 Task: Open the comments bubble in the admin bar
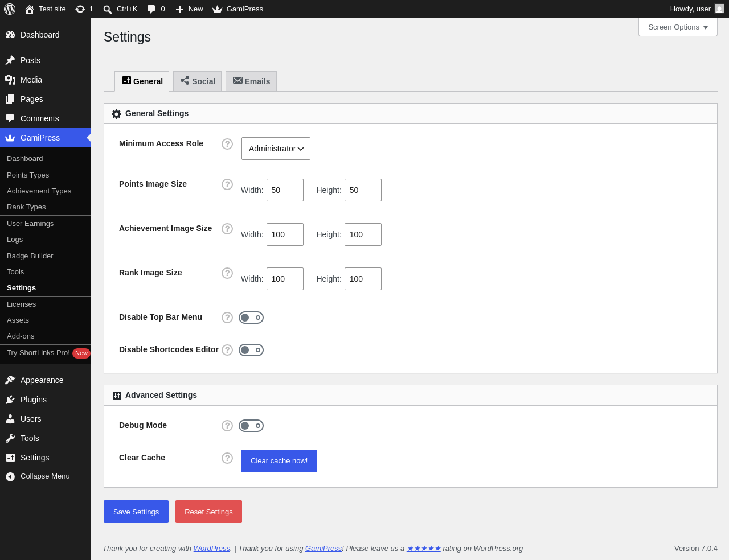pyautogui.click(x=151, y=9)
